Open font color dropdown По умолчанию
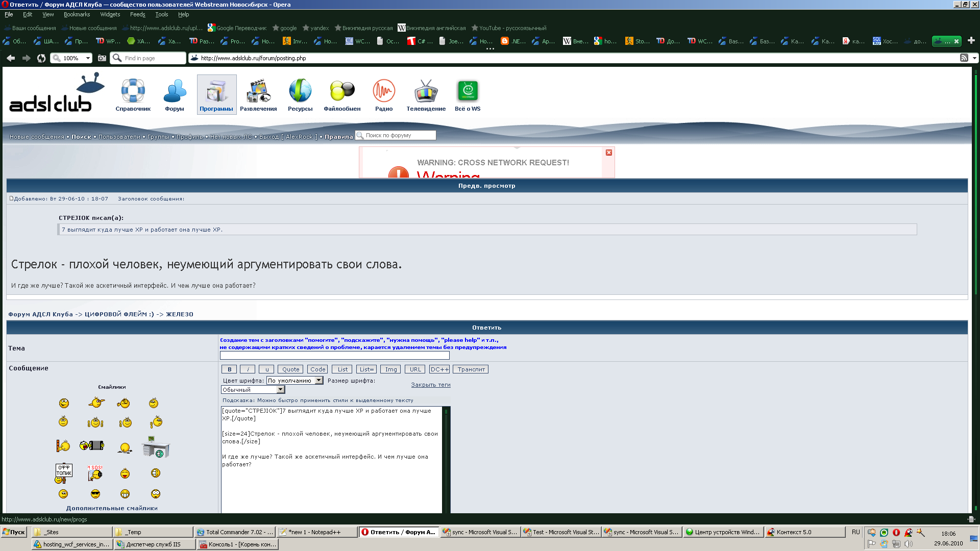This screenshot has height=551, width=980. (x=295, y=381)
